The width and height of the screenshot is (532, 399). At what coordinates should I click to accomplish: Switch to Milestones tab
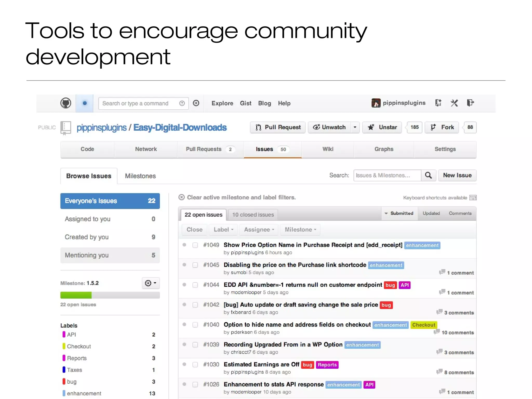pos(140,176)
